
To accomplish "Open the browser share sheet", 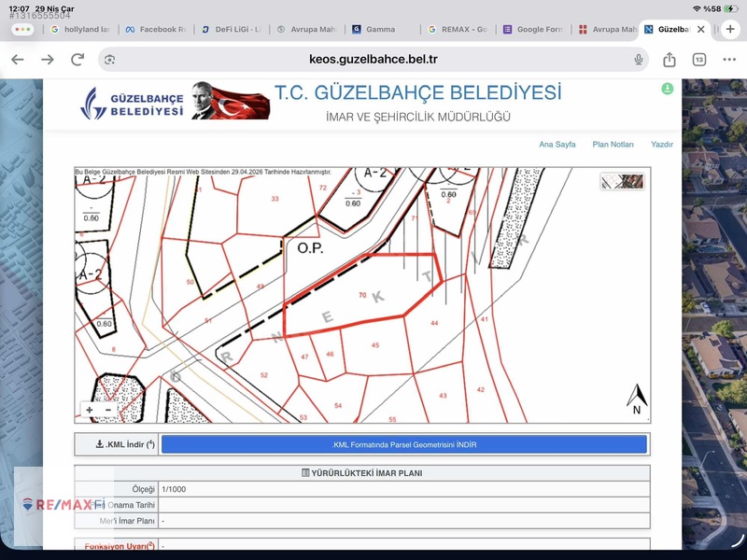I will 669,60.
